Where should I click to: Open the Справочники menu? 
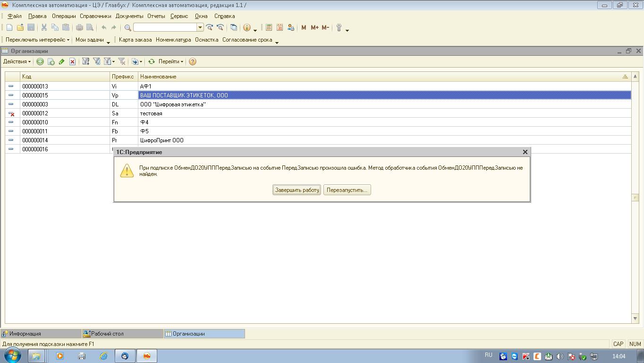point(95,16)
